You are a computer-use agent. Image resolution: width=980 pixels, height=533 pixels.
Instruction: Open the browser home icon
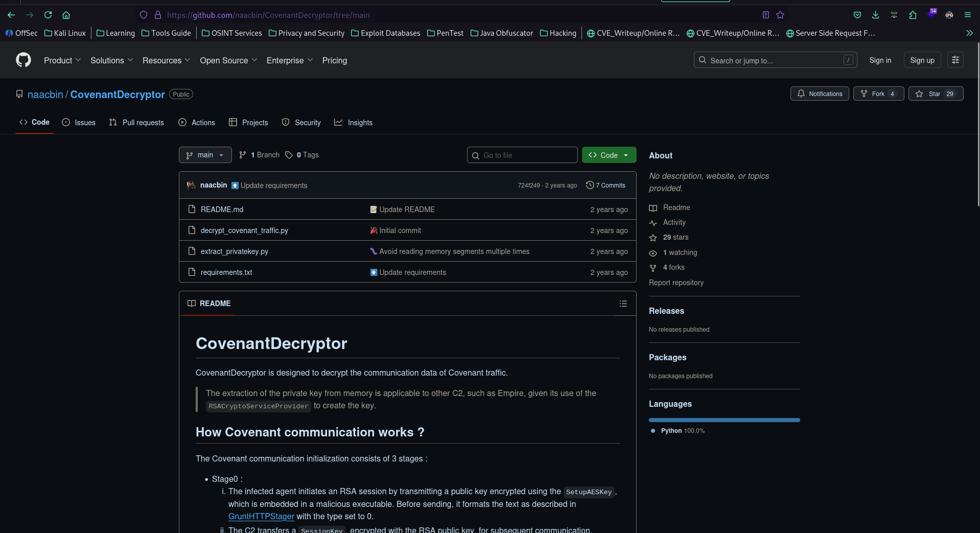pos(66,15)
